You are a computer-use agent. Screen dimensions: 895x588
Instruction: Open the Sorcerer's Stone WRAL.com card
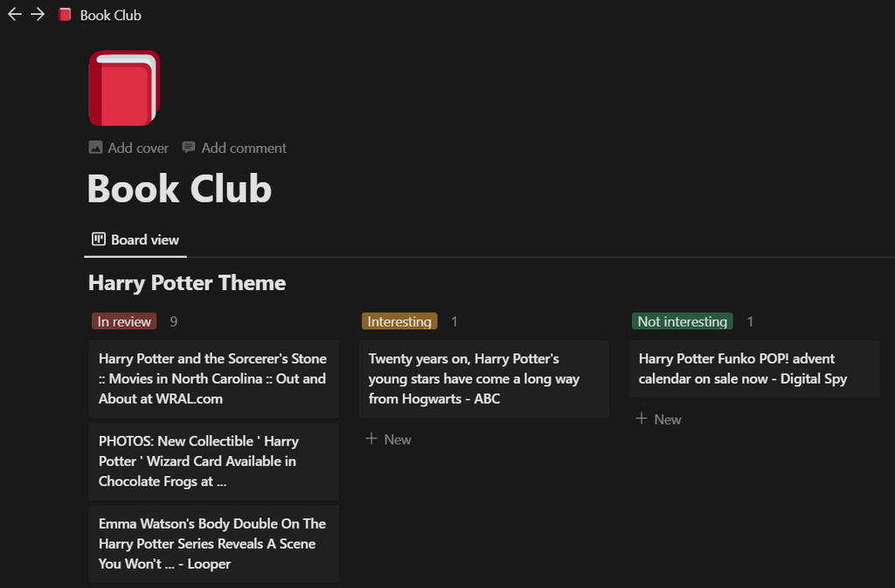pos(213,378)
